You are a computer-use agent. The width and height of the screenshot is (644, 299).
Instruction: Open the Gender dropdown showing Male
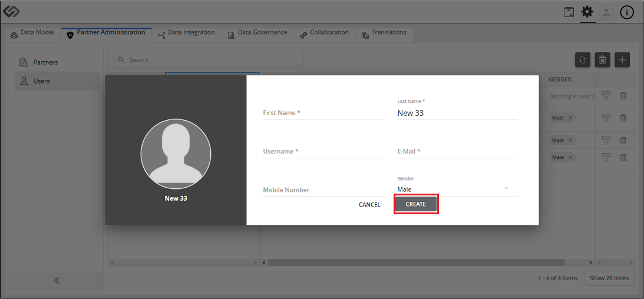(x=457, y=189)
